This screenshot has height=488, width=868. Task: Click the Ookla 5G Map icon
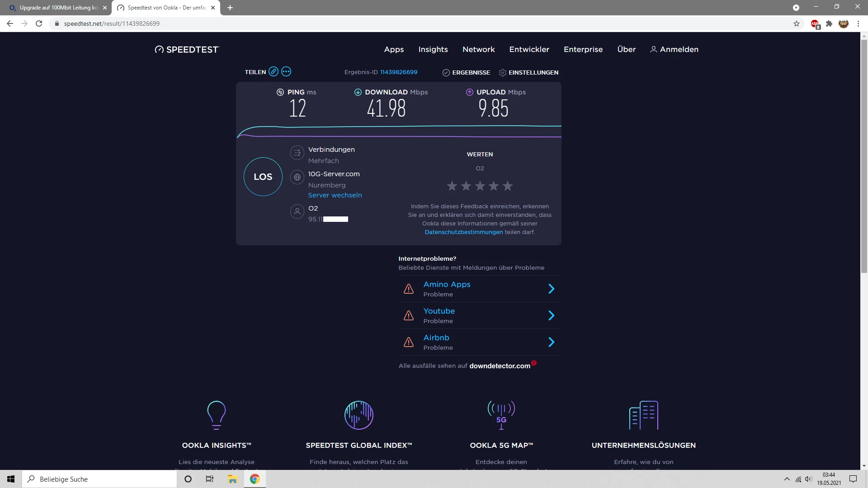point(501,415)
